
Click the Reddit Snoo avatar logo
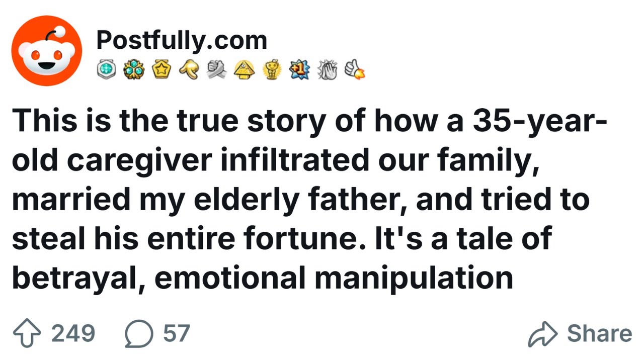coord(46,54)
